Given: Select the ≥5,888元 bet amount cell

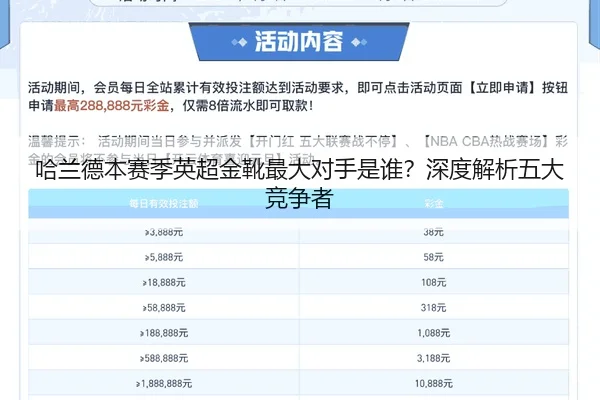Looking at the screenshot, I should pyautogui.click(x=164, y=257).
